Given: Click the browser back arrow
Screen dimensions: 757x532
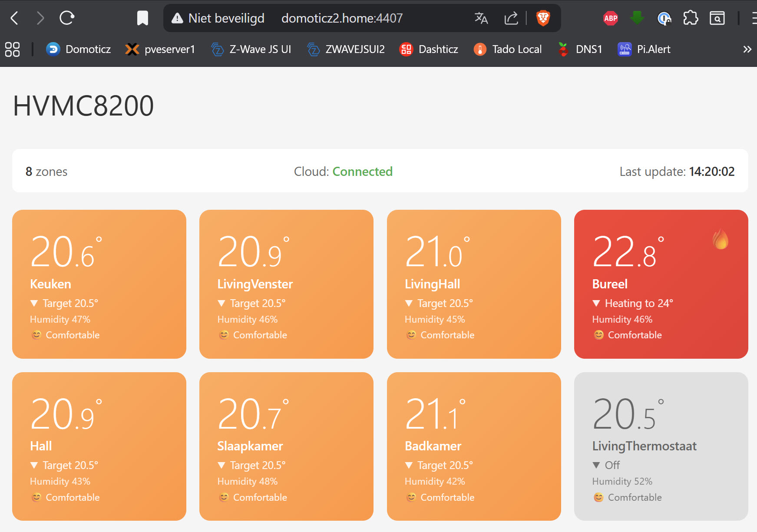Looking at the screenshot, I should point(14,18).
